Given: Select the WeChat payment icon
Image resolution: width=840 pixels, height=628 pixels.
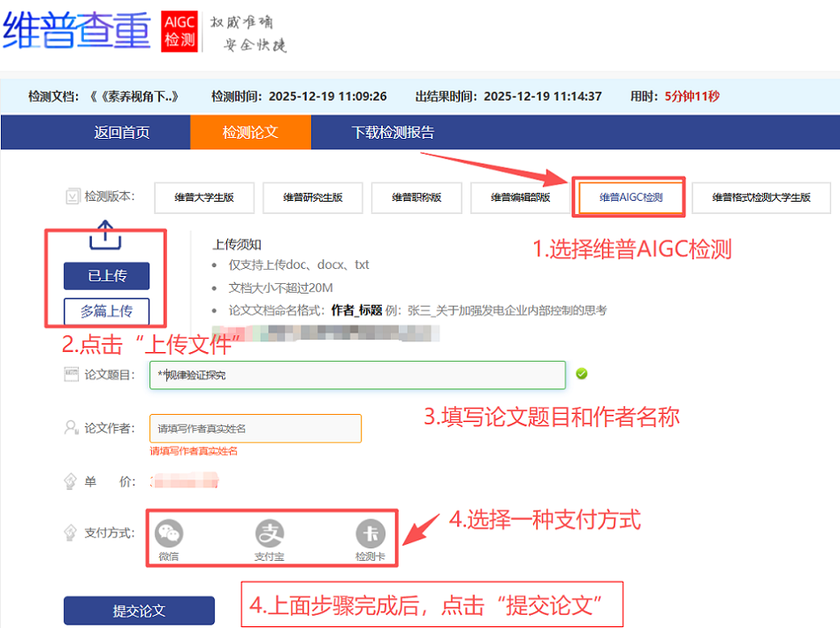Looking at the screenshot, I should (x=169, y=533).
